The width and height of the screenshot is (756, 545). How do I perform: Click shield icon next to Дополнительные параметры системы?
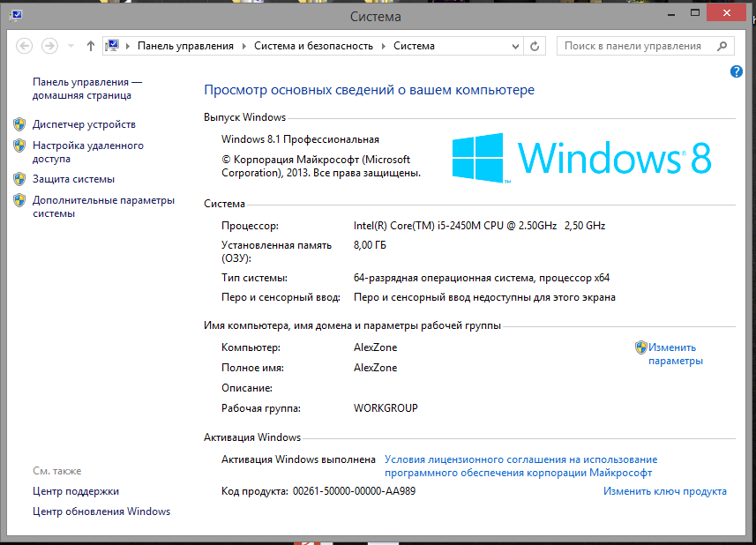[x=19, y=200]
